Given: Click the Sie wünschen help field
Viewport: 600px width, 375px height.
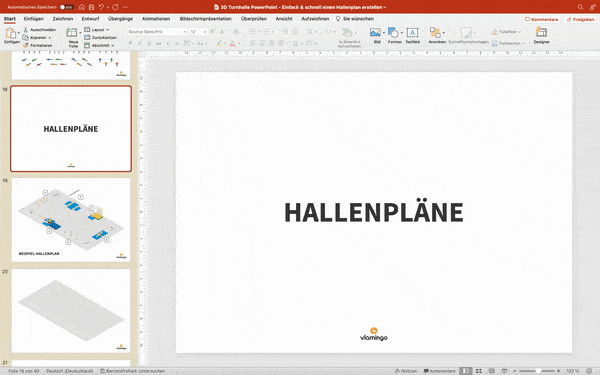Looking at the screenshot, I should point(355,18).
